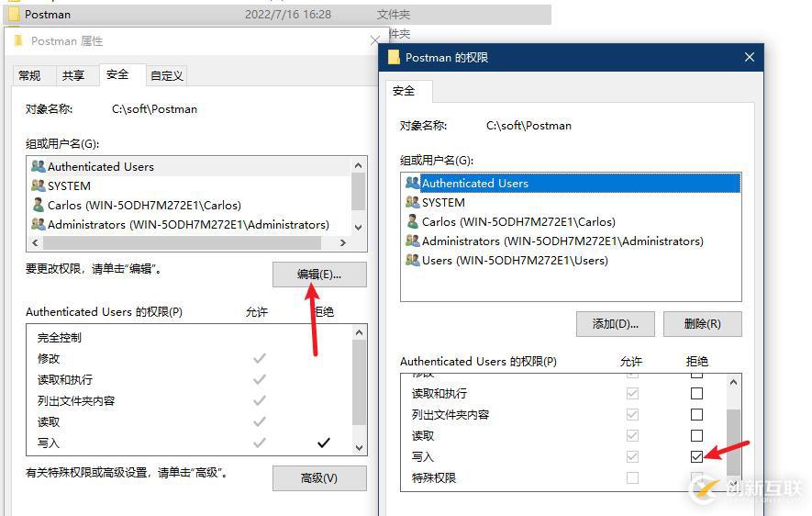Open 高级(V) advanced settings button
This screenshot has width=812, height=516.
click(319, 477)
